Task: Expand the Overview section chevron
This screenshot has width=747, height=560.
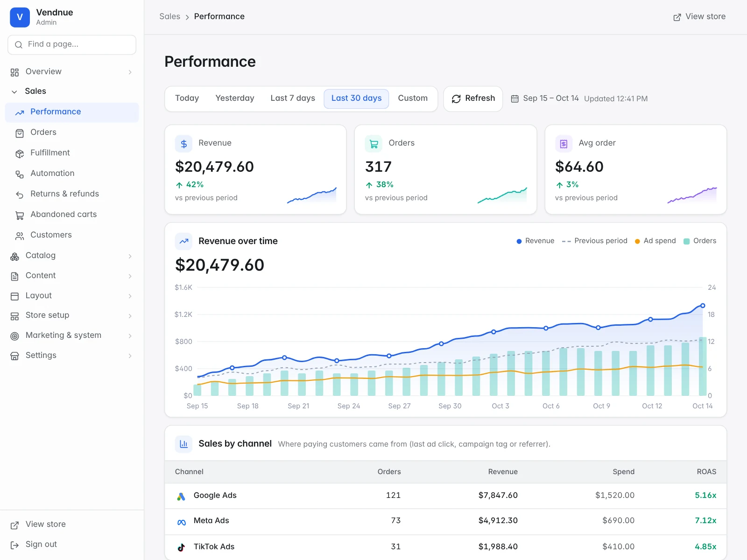Action: tap(130, 72)
